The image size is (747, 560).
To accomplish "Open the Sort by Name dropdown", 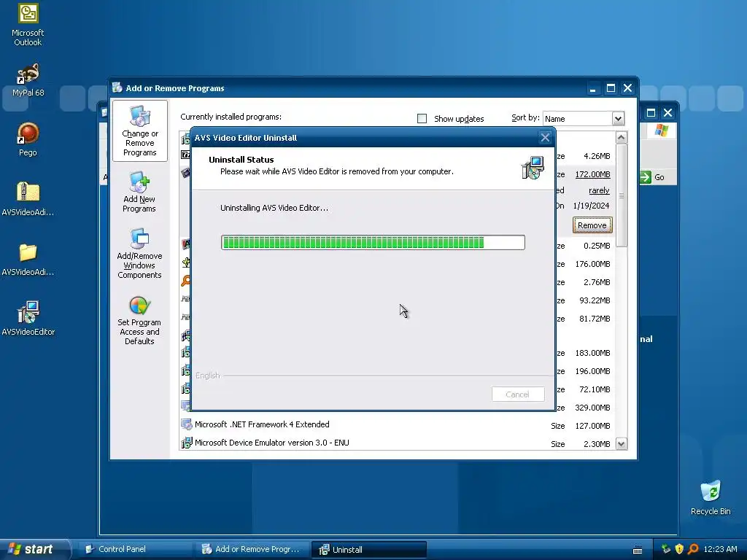I will [x=618, y=119].
